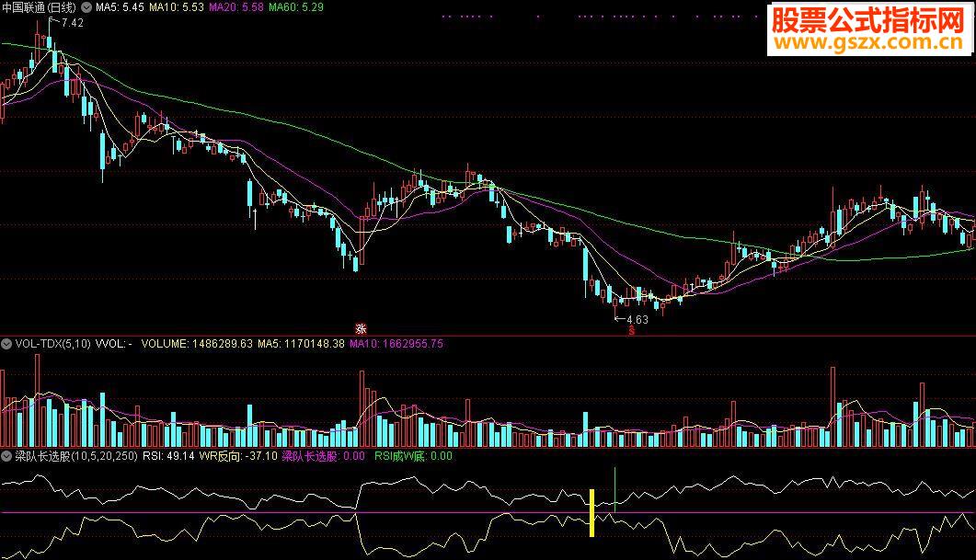Select the WR反向: -37.10 value

pyautogui.click(x=238, y=456)
